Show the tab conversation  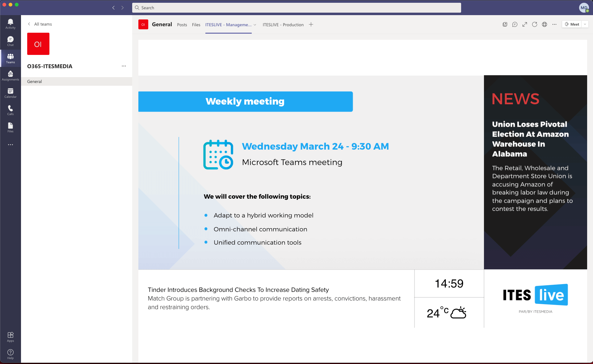[515, 24]
